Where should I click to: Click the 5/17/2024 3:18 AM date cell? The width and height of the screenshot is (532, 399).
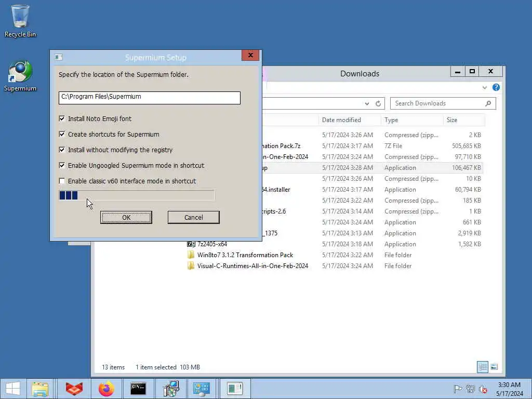click(x=347, y=244)
